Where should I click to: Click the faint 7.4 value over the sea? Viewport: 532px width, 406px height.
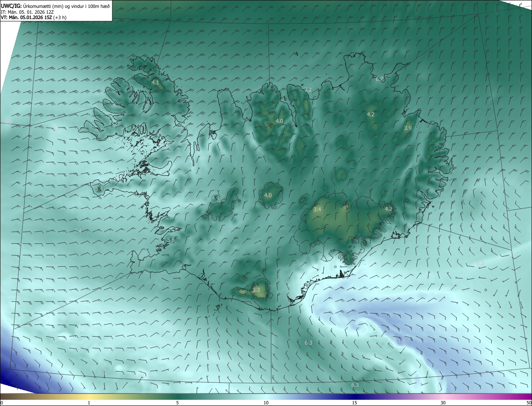[x=78, y=231]
